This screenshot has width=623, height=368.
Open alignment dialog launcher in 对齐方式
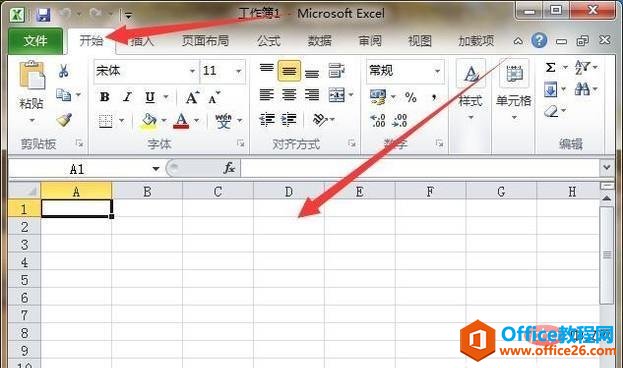[352, 143]
